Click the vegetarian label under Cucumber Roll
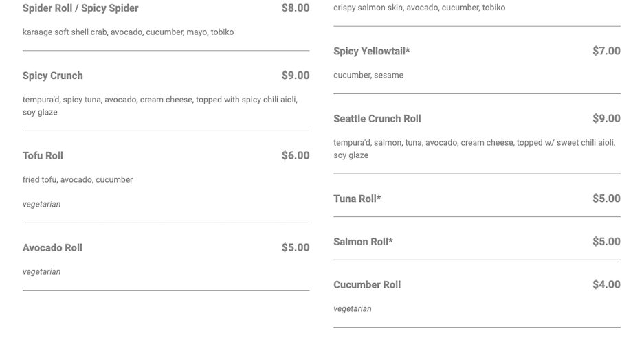 point(352,309)
